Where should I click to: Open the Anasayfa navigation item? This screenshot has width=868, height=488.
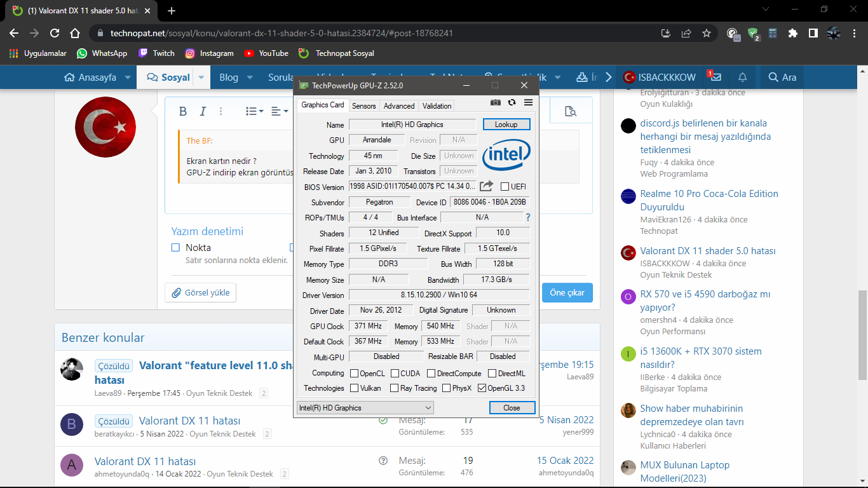(x=91, y=78)
